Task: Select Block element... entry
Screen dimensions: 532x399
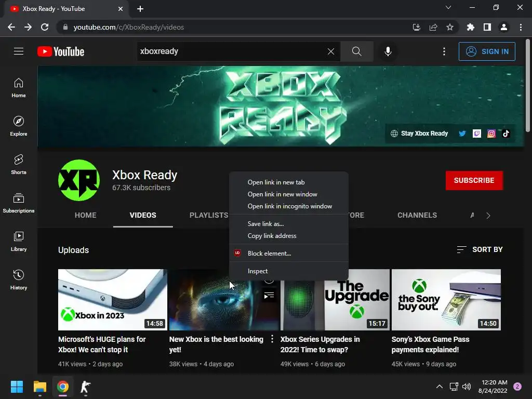Action: [289, 253]
